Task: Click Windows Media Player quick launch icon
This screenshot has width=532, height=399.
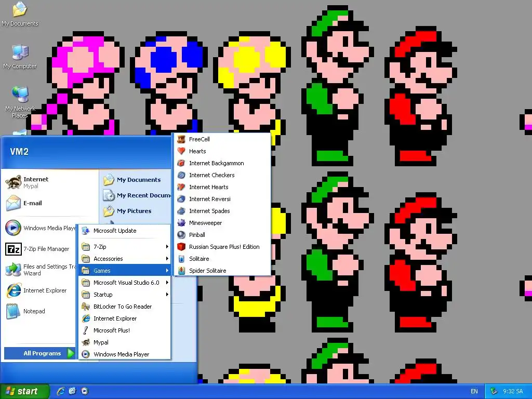Action: point(85,391)
